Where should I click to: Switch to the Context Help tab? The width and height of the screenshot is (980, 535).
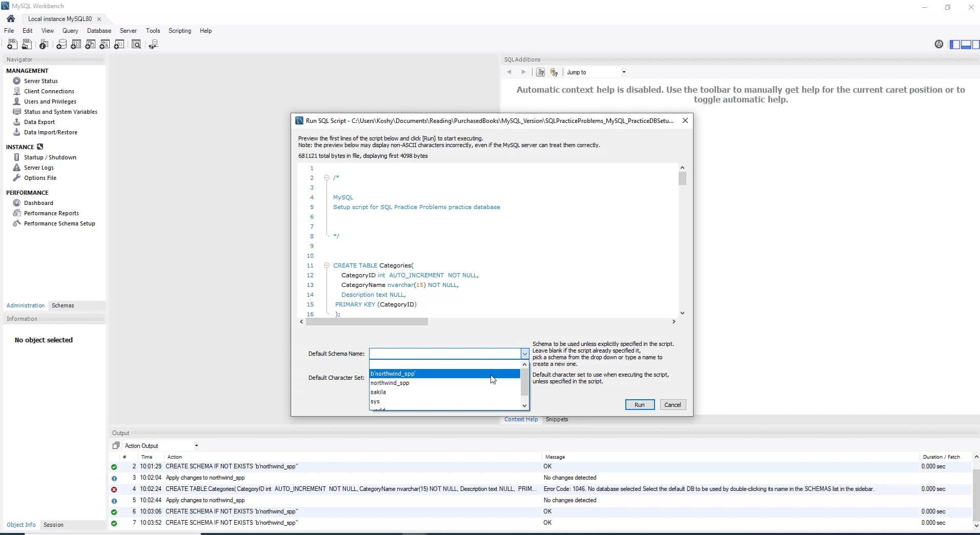click(521, 419)
